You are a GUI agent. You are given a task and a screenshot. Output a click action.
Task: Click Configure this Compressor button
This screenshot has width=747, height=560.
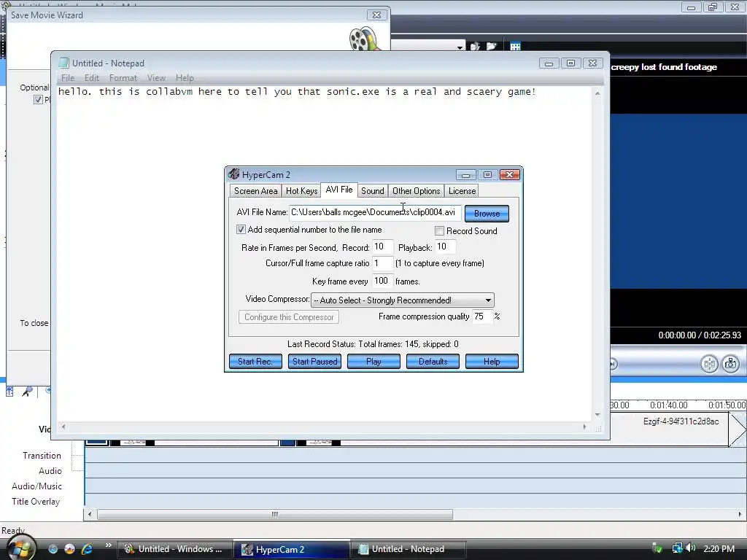[289, 317]
